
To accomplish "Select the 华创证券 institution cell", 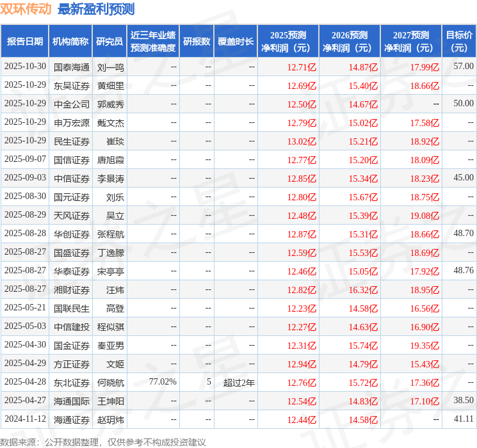I will 72,234.
